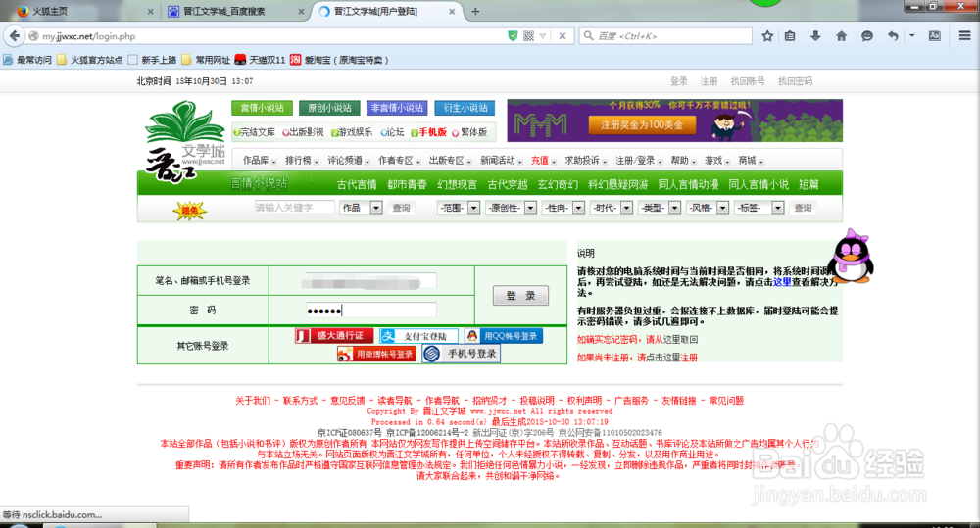
Task: Click the keyword search 查询 button
Action: click(401, 208)
